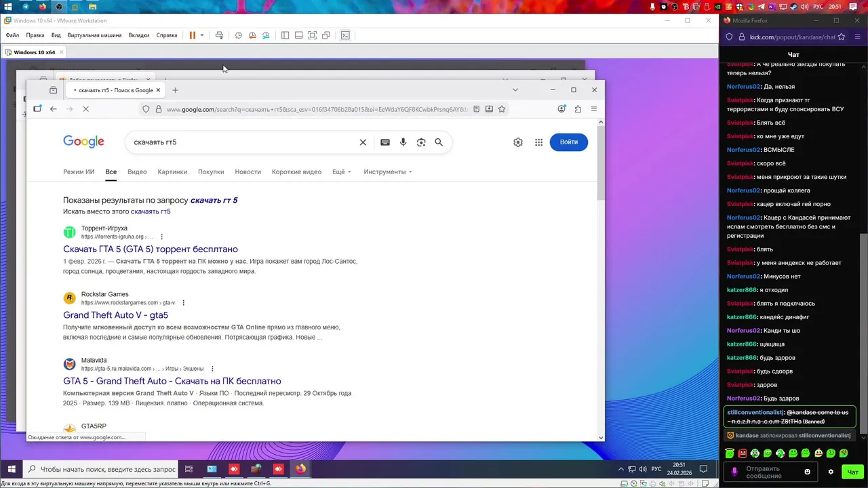Viewport: 868px width, 488px height.
Task: Open emoji picker in Kick message box
Action: (807, 472)
